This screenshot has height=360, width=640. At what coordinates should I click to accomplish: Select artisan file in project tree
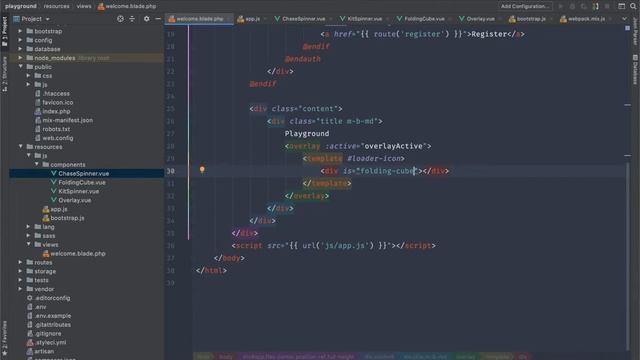[x=44, y=351]
